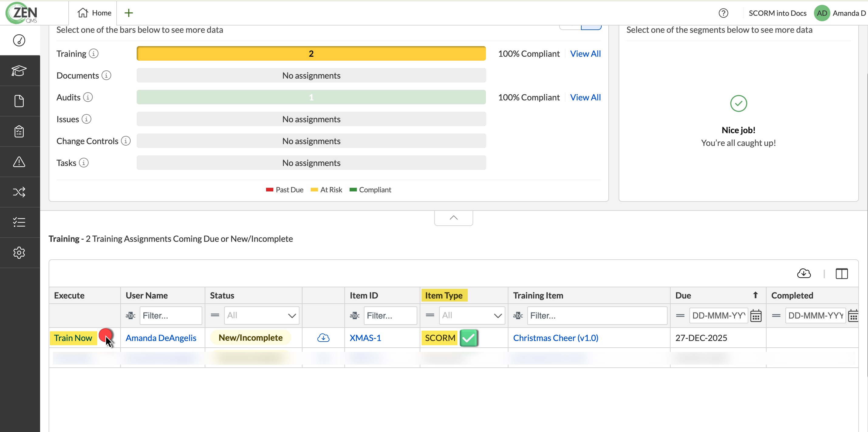Sort by the Due column header
Screen dimensions: 868x432
pyautogui.click(x=718, y=295)
